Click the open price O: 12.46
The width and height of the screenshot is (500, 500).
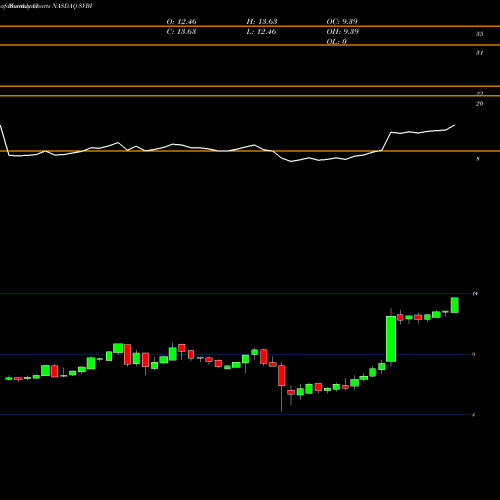[181, 22]
